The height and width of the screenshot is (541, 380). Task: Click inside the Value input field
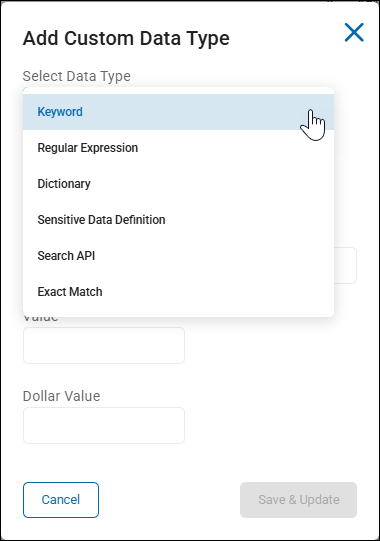[104, 345]
